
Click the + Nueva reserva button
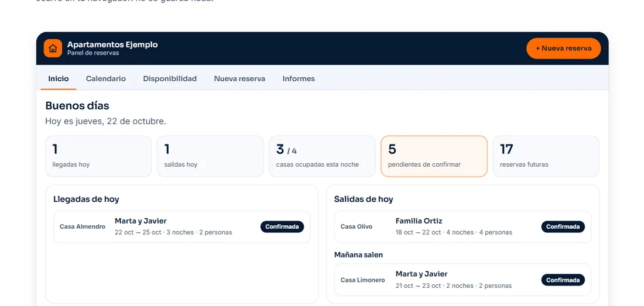(563, 49)
